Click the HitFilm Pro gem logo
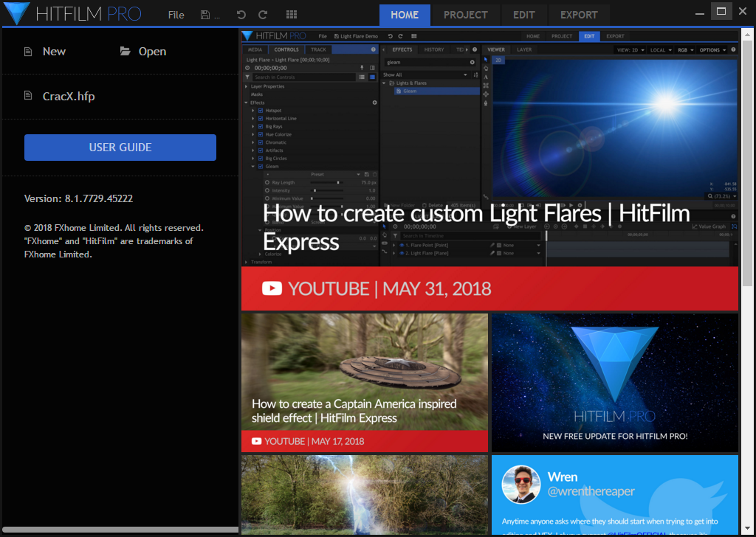Viewport: 756px width, 537px height. tap(16, 13)
